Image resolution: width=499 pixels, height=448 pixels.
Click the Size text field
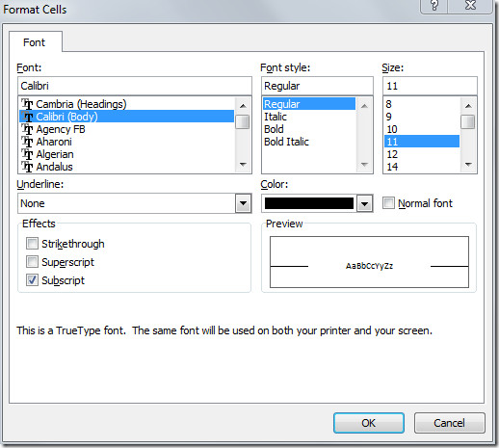click(430, 86)
